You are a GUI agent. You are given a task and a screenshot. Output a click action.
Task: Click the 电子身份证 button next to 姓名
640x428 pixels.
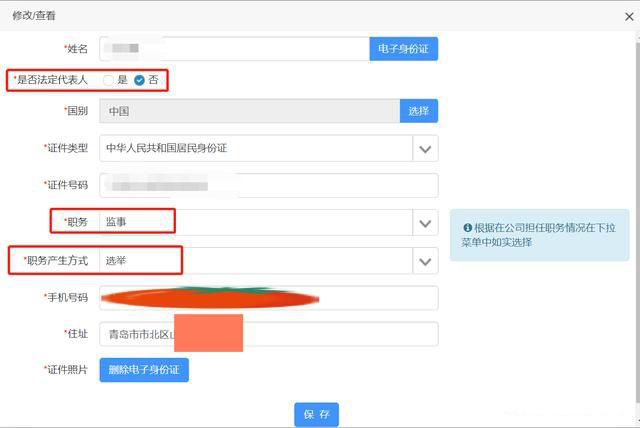404,49
